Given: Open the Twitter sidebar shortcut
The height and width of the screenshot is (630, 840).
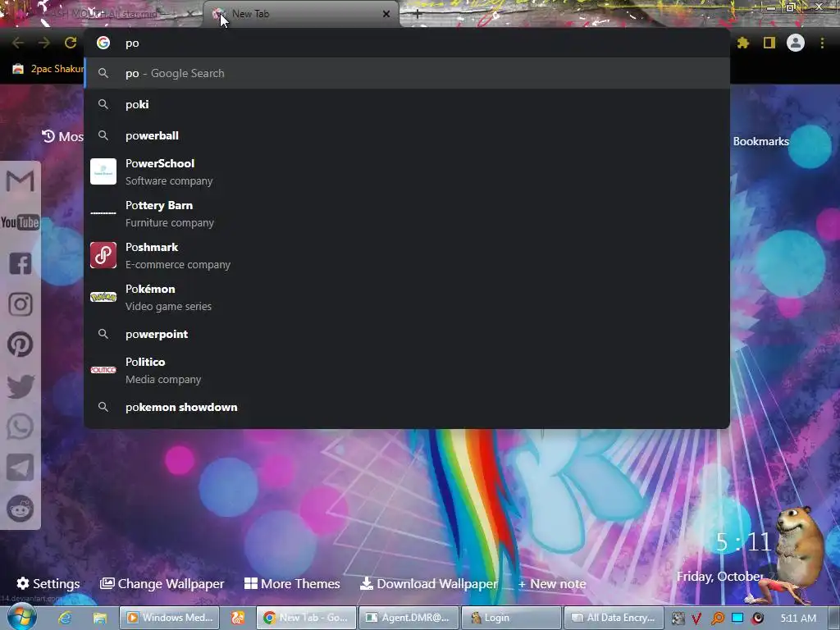Looking at the screenshot, I should coord(20,386).
